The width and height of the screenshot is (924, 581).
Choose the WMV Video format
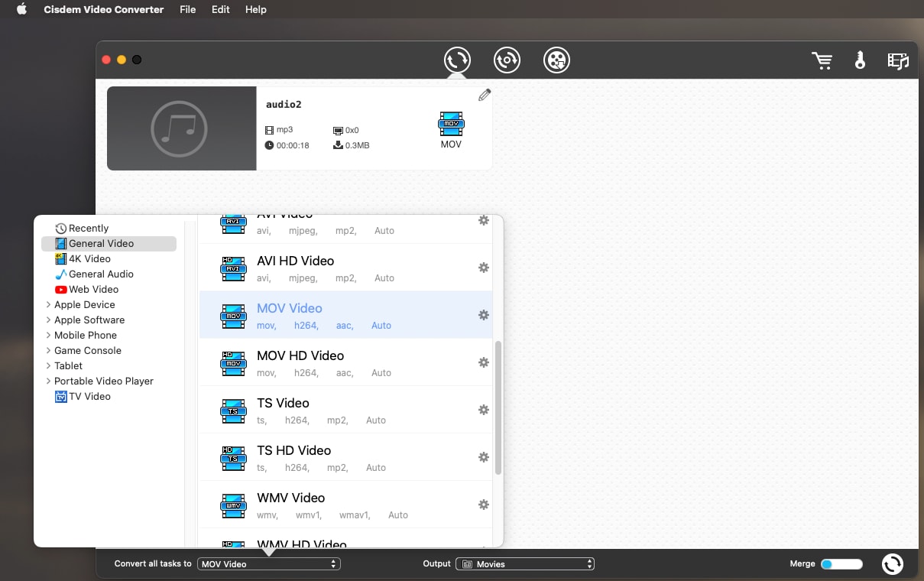(345, 505)
